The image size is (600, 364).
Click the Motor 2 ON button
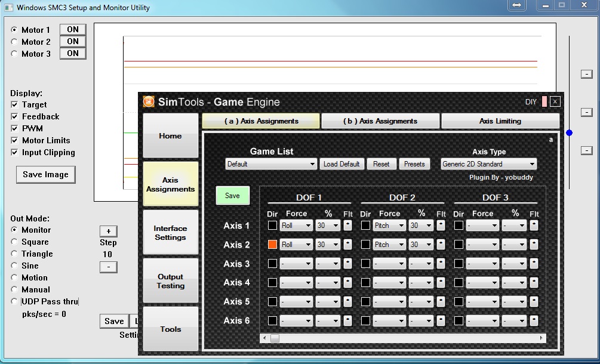coord(73,41)
